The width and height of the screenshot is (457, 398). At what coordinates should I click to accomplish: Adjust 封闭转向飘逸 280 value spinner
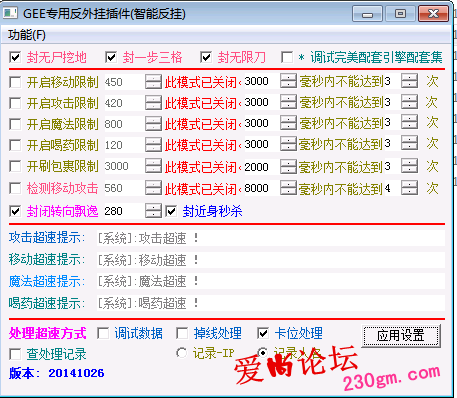click(x=153, y=211)
